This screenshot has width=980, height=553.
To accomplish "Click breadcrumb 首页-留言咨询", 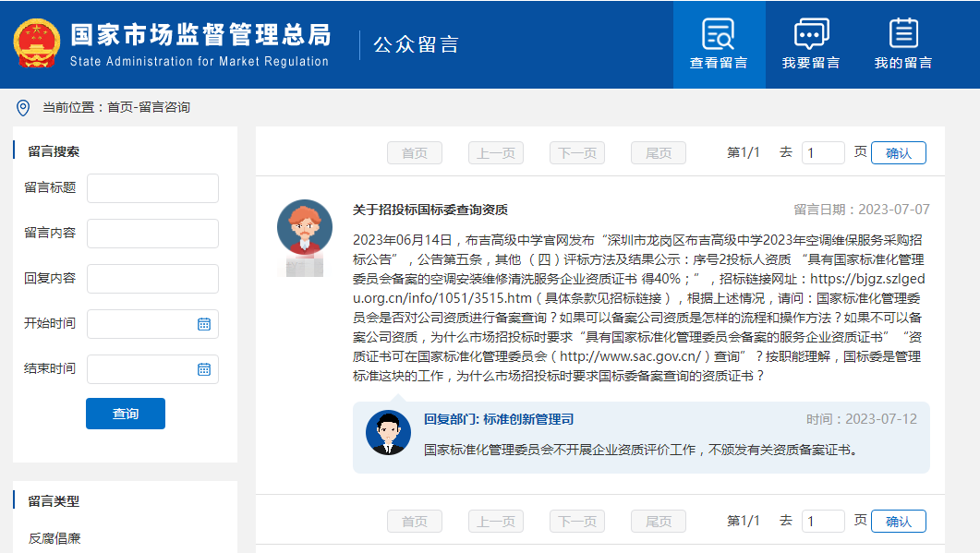I will 149,107.
